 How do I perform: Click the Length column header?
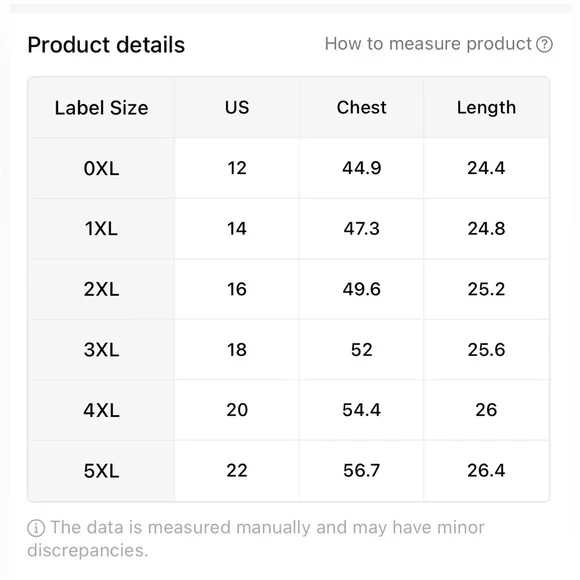pyautogui.click(x=486, y=108)
